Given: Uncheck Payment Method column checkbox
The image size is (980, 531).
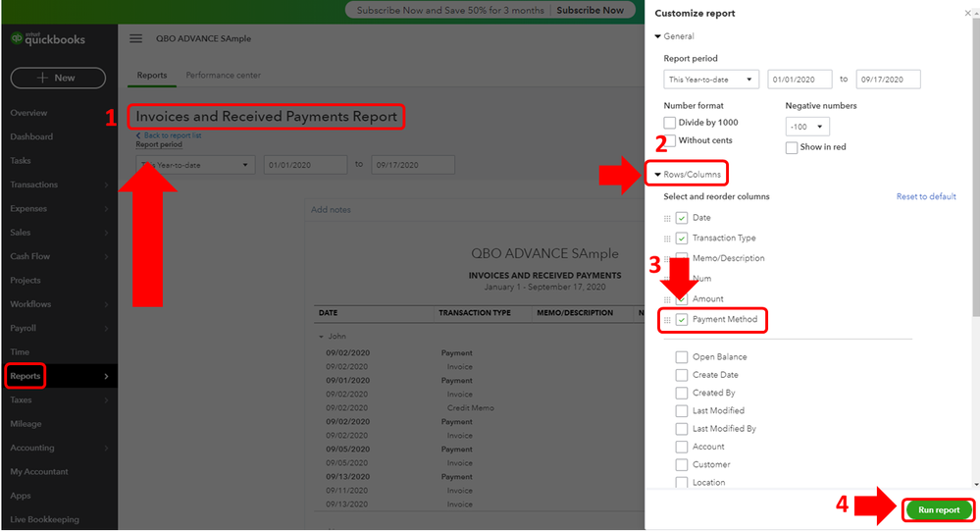Looking at the screenshot, I should (x=682, y=320).
